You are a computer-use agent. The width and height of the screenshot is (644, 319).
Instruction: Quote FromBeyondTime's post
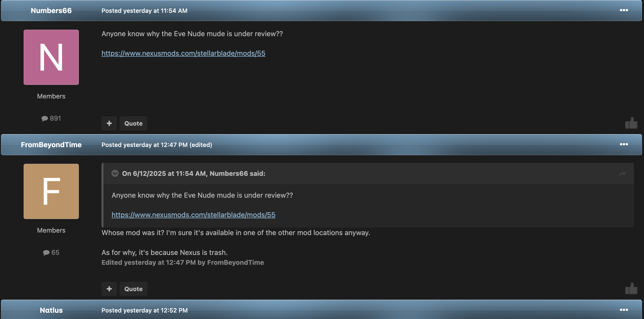(133, 289)
